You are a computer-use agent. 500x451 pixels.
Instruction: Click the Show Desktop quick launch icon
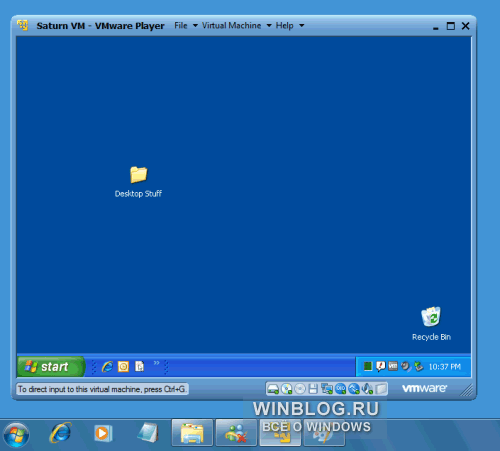point(139,367)
